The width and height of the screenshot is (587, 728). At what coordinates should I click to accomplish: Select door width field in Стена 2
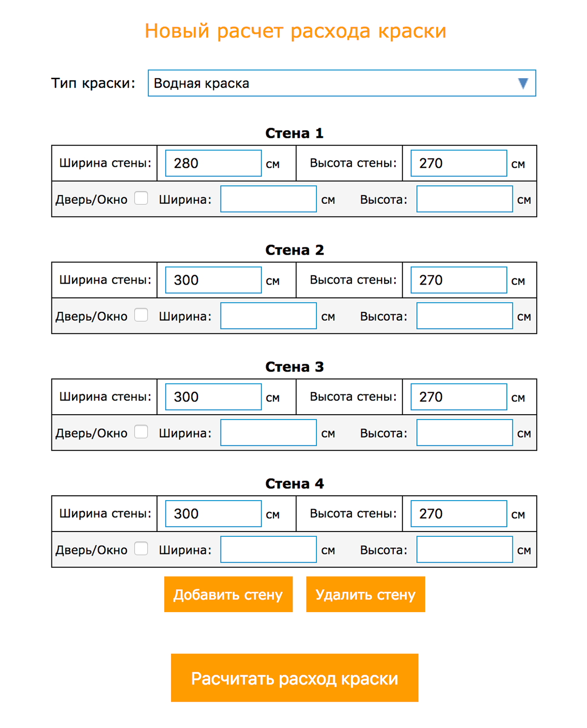[x=269, y=316]
